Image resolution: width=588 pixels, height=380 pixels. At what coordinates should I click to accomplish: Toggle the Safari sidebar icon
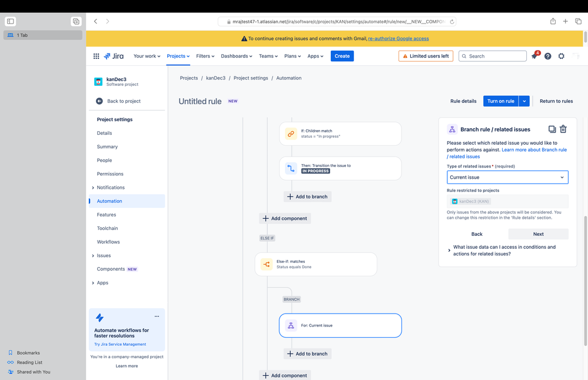tap(11, 21)
